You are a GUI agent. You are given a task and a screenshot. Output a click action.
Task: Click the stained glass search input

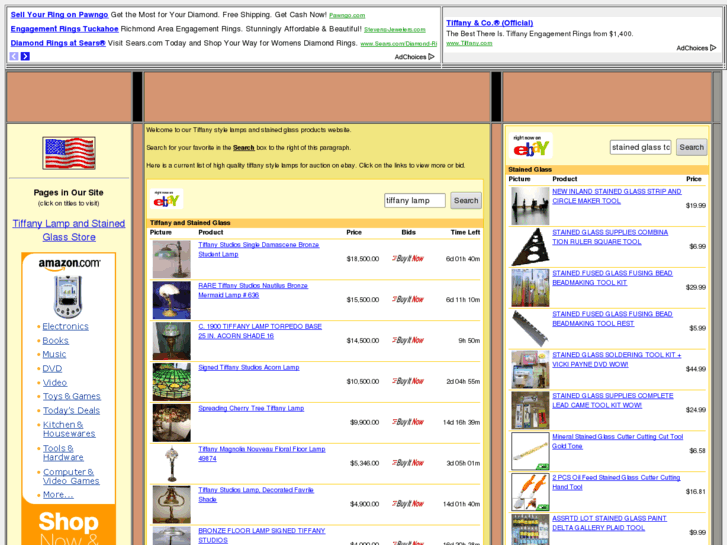tap(640, 147)
